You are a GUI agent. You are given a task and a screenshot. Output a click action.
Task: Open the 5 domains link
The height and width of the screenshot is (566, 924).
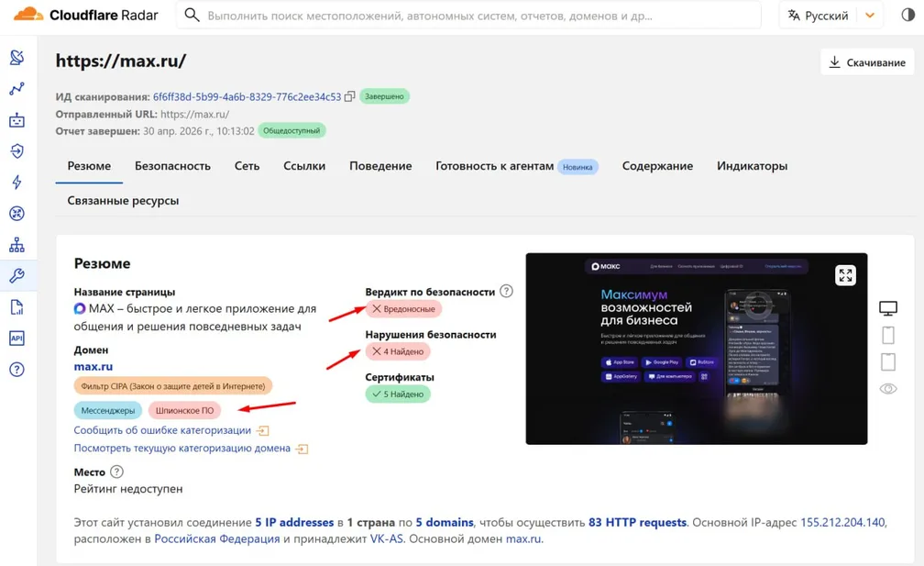445,522
